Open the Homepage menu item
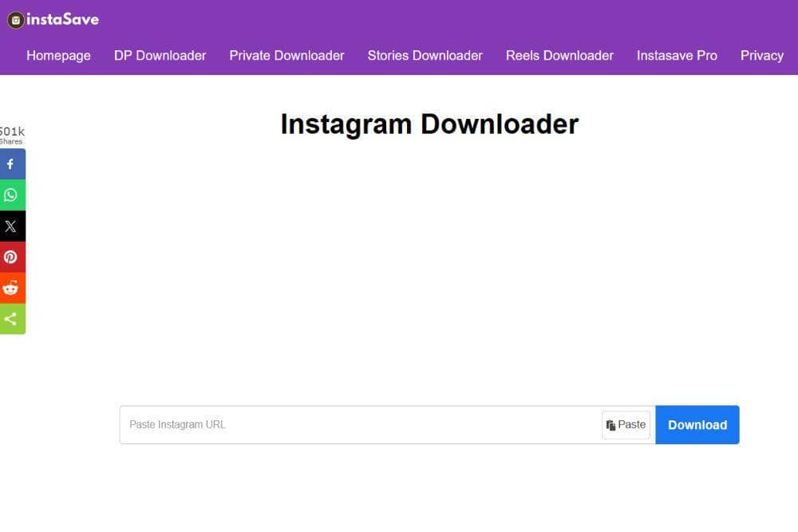This screenshot has height=532, width=798. 58,55
